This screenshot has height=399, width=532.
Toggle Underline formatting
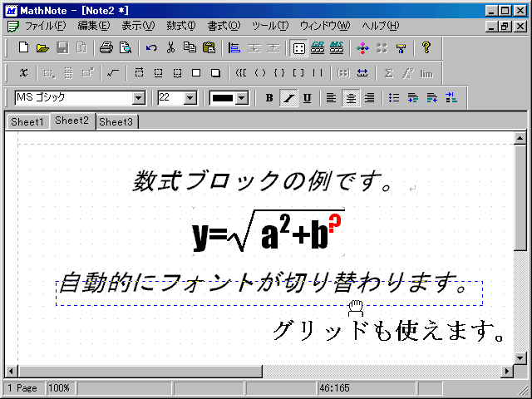[308, 98]
